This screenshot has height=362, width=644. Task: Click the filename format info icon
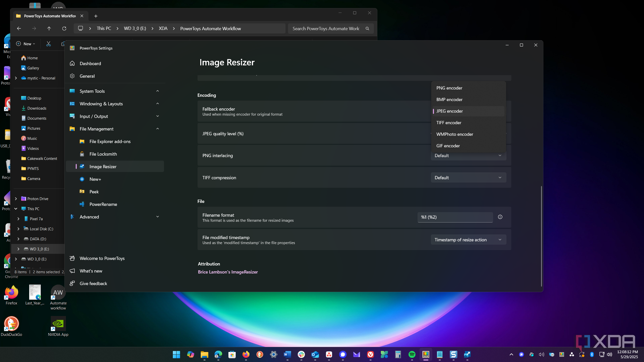[500, 217]
